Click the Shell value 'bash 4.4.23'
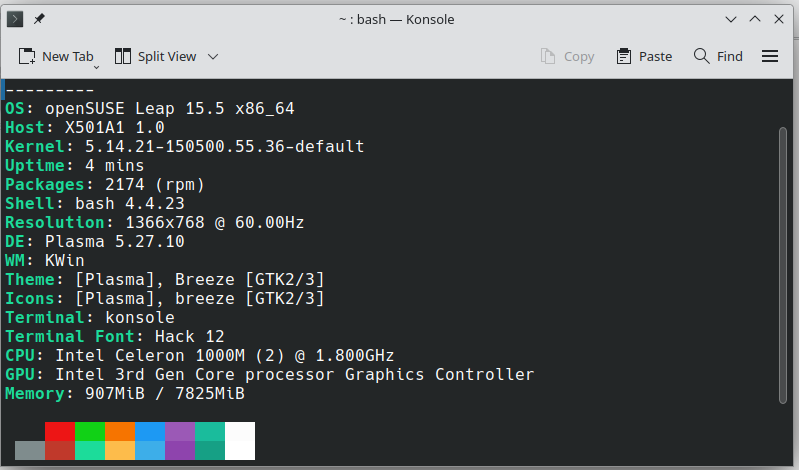 click(x=130, y=204)
